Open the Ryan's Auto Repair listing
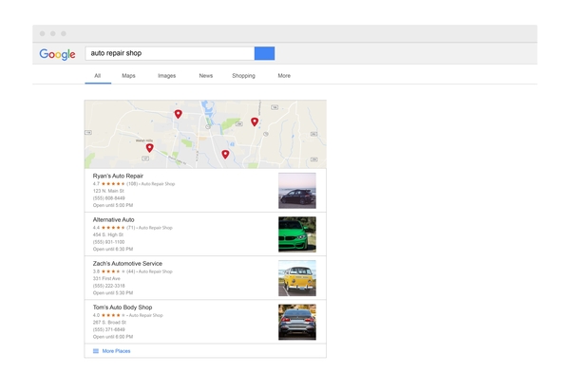 (120, 176)
